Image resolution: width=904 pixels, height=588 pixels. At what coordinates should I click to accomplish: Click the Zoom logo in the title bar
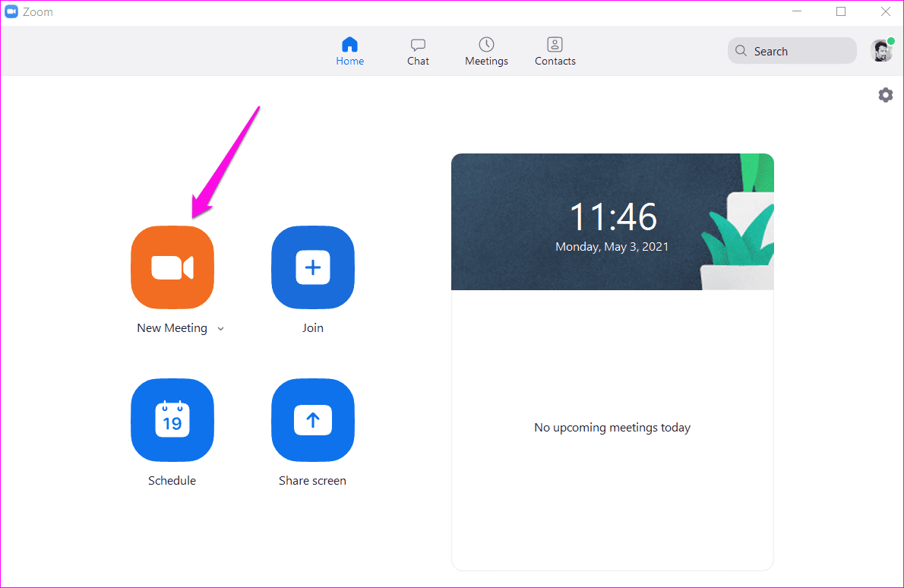coord(11,11)
